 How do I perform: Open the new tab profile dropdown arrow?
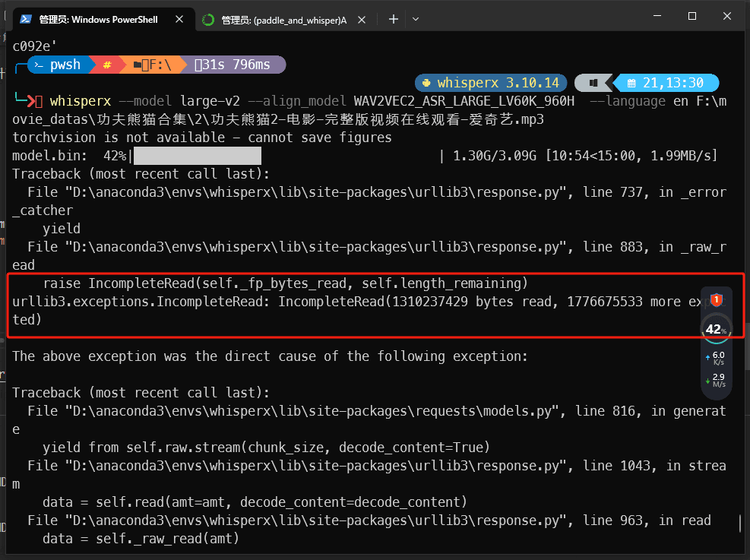[x=416, y=19]
